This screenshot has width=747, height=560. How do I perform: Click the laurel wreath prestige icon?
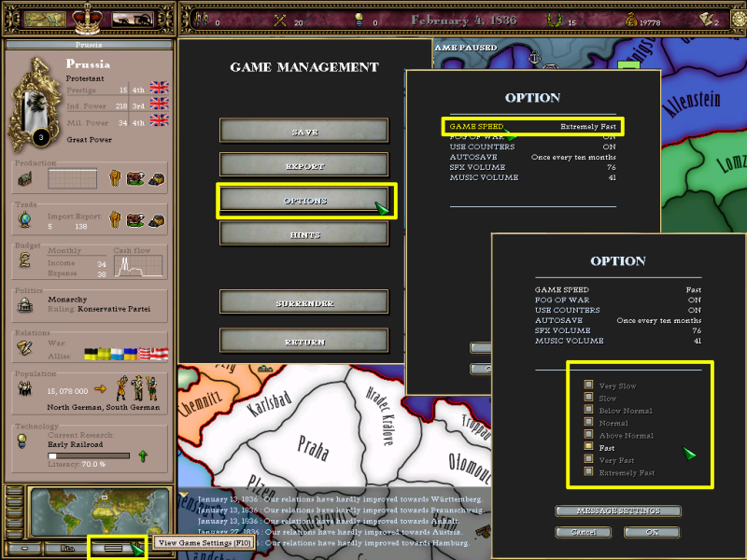[x=554, y=21]
